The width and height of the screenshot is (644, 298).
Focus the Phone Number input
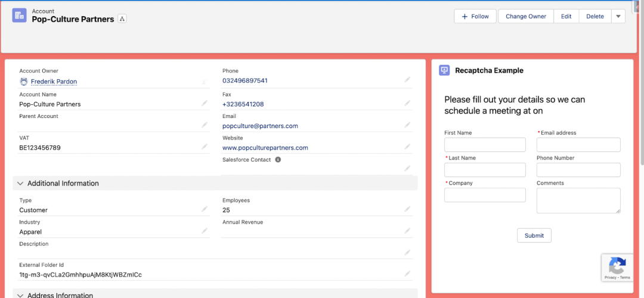[578, 170]
